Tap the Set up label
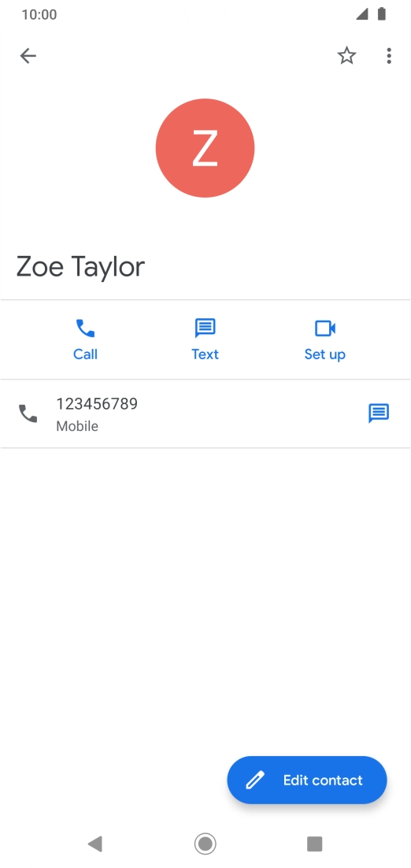This screenshot has width=411, height=868. click(325, 354)
